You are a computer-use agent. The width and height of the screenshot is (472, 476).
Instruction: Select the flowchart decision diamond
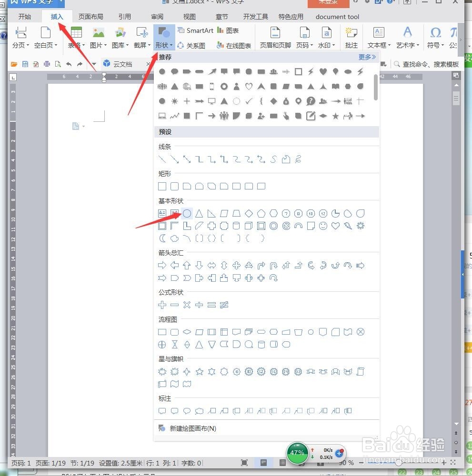click(x=187, y=332)
